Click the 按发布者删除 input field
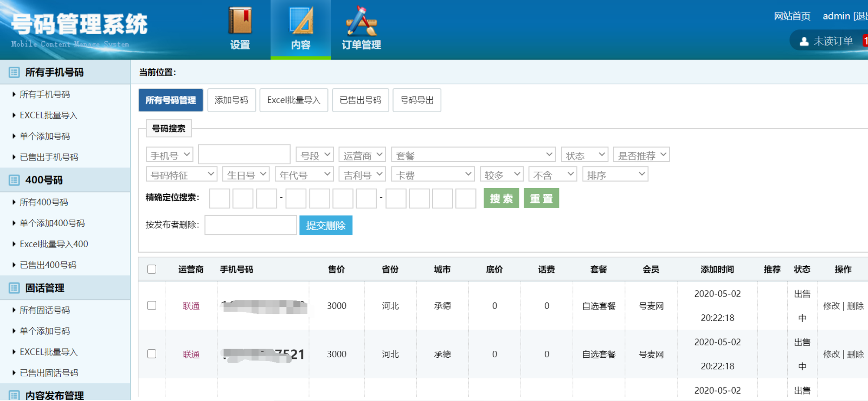The height and width of the screenshot is (401, 868). [x=250, y=225]
